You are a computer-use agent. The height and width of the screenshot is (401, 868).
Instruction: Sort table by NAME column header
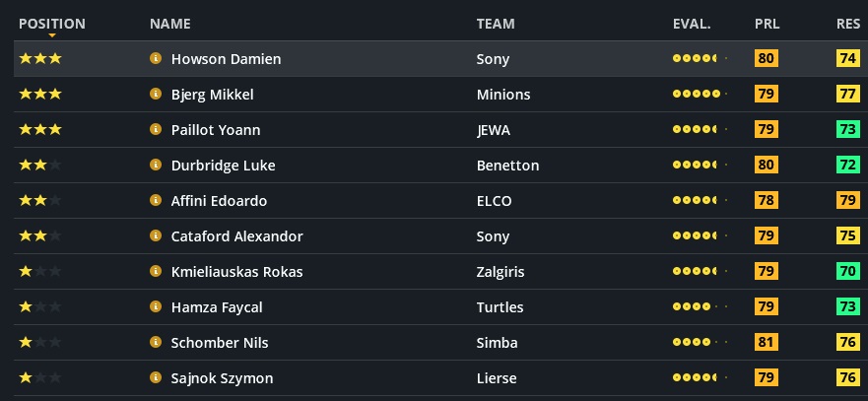[169, 24]
